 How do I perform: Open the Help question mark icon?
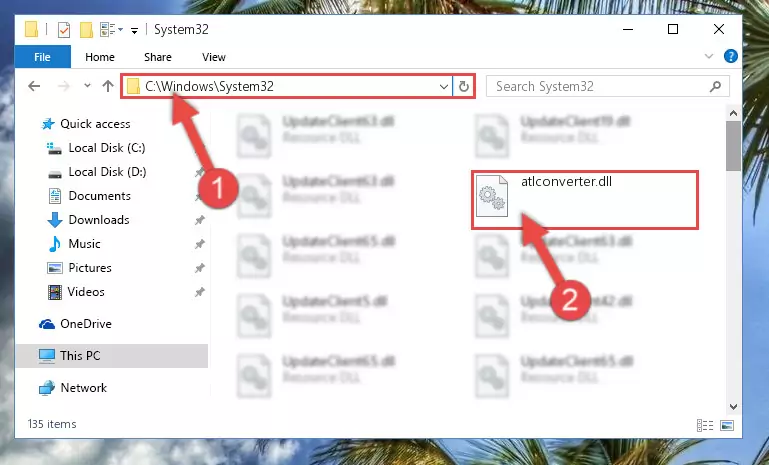point(730,56)
